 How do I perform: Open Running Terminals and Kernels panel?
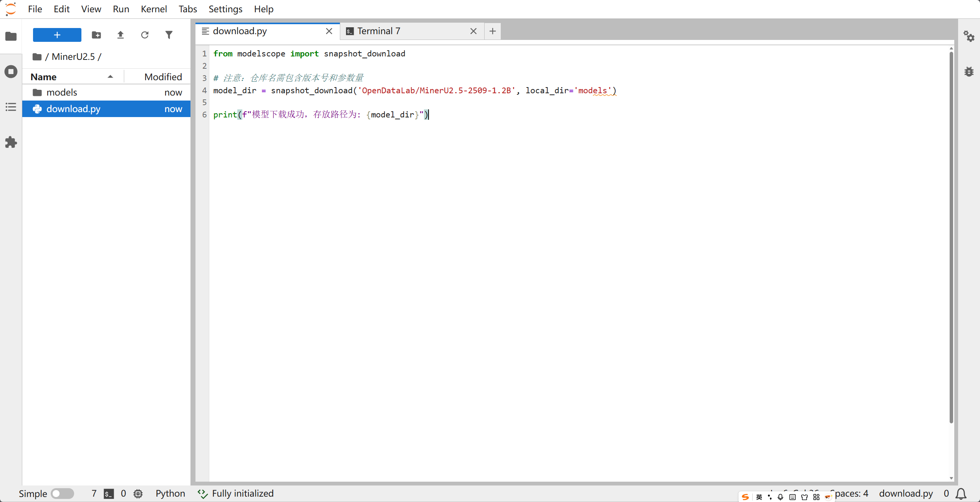pyautogui.click(x=11, y=72)
